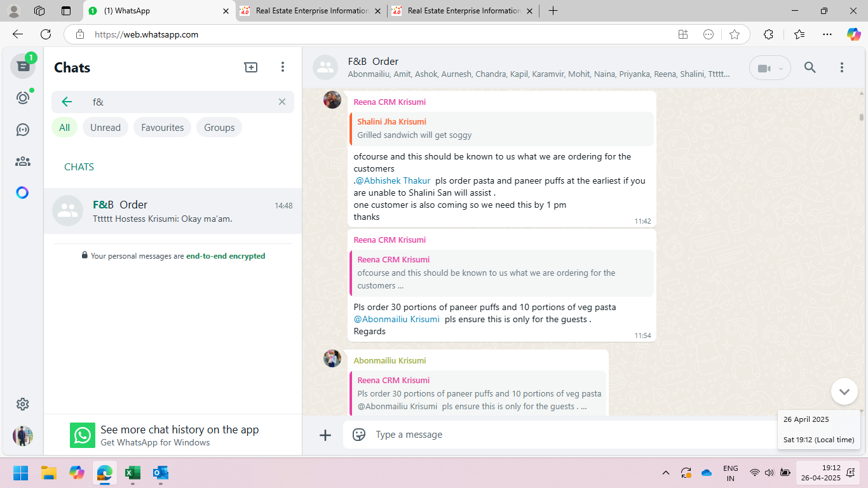Open the emoji and sticker picker

click(x=359, y=435)
